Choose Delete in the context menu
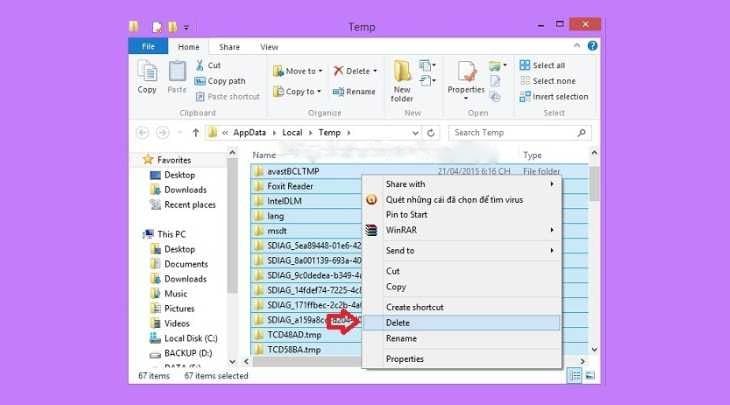 [x=462, y=323]
